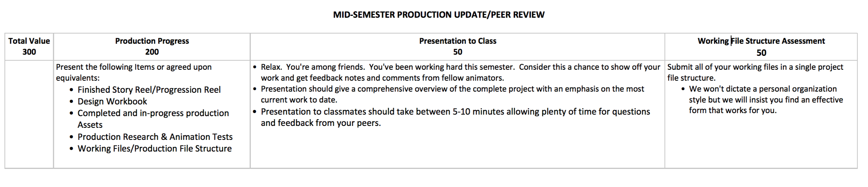Click the line beginning Present the following Items
Image resolution: width=868 pixels, height=187 pixels.
tap(134, 67)
